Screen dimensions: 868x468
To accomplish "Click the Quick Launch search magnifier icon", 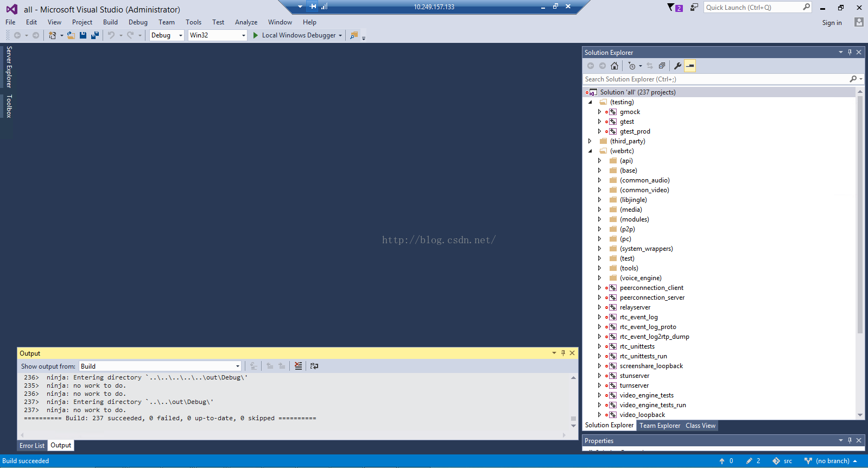I will (x=806, y=7).
